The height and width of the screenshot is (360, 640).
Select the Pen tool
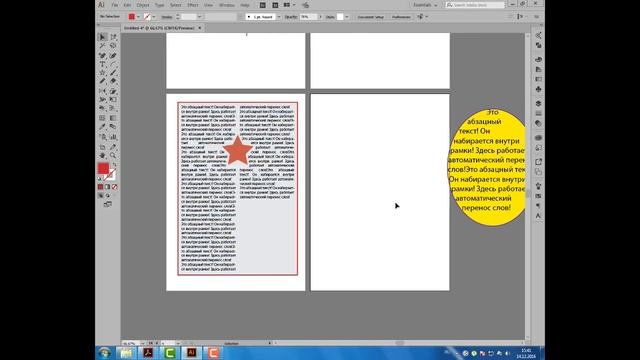[x=102, y=55]
